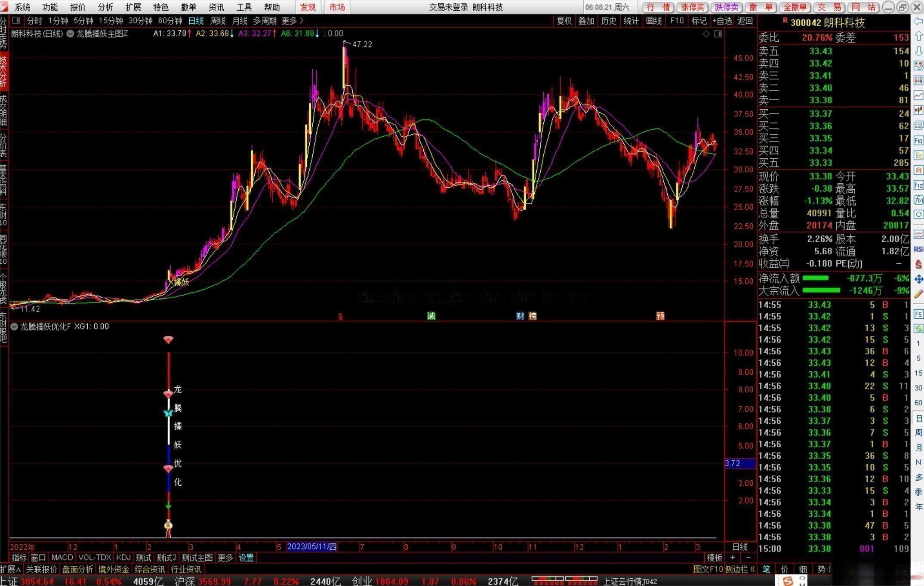The image size is (924, 586).
Task: Click the up arrow icon in right toolbar
Action: [918, 36]
